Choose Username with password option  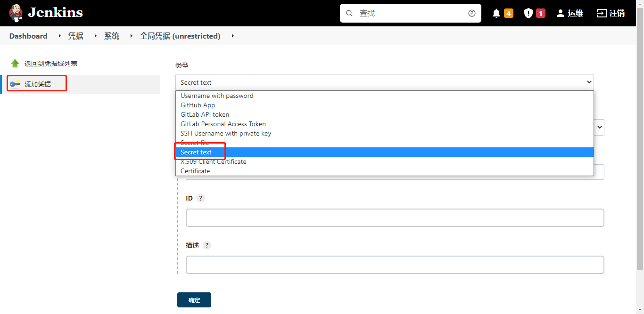coord(385,96)
